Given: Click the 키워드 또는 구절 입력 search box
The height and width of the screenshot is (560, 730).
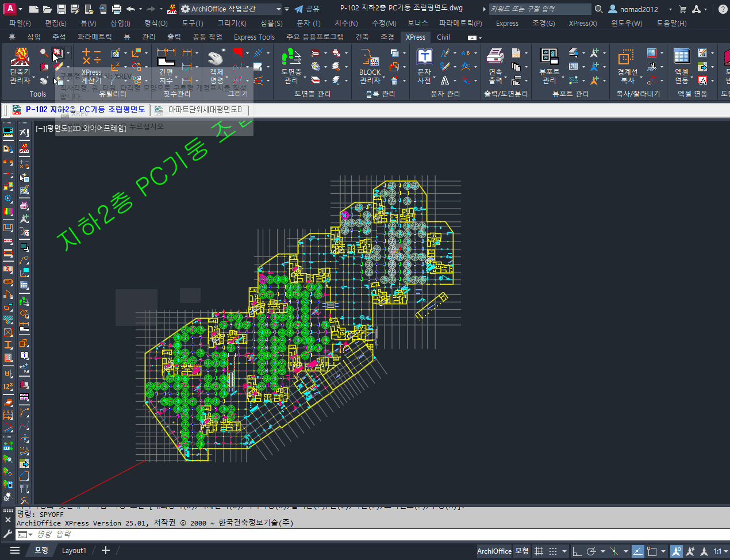Looking at the screenshot, I should click(539, 9).
